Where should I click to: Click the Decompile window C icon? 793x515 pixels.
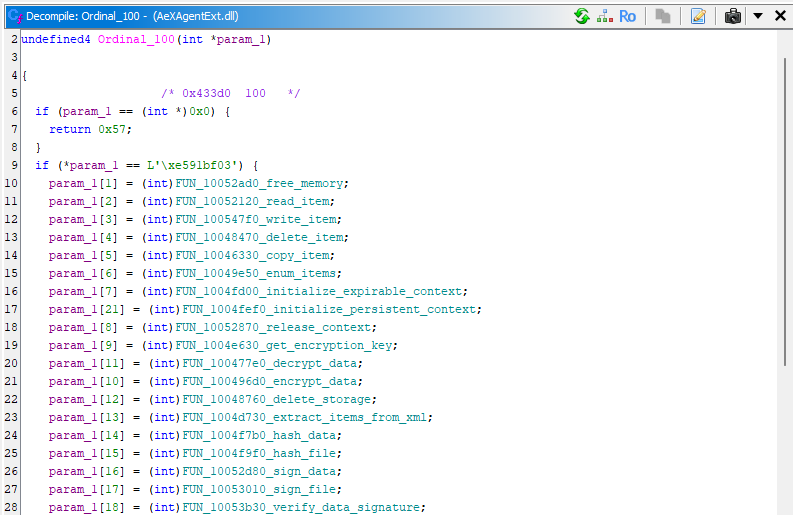point(15,16)
